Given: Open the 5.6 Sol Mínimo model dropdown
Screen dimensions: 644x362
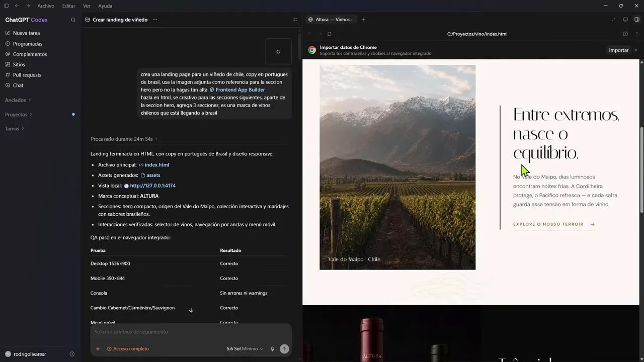Looking at the screenshot, I should coord(245,349).
